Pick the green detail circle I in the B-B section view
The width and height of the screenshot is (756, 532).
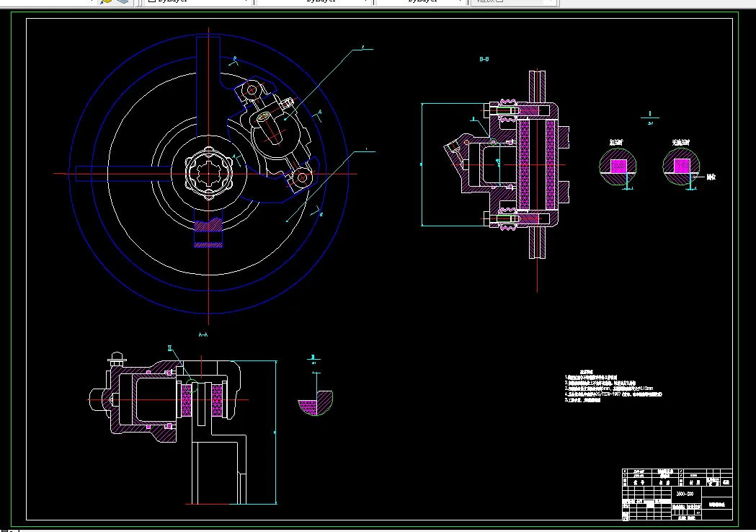coord(493,142)
